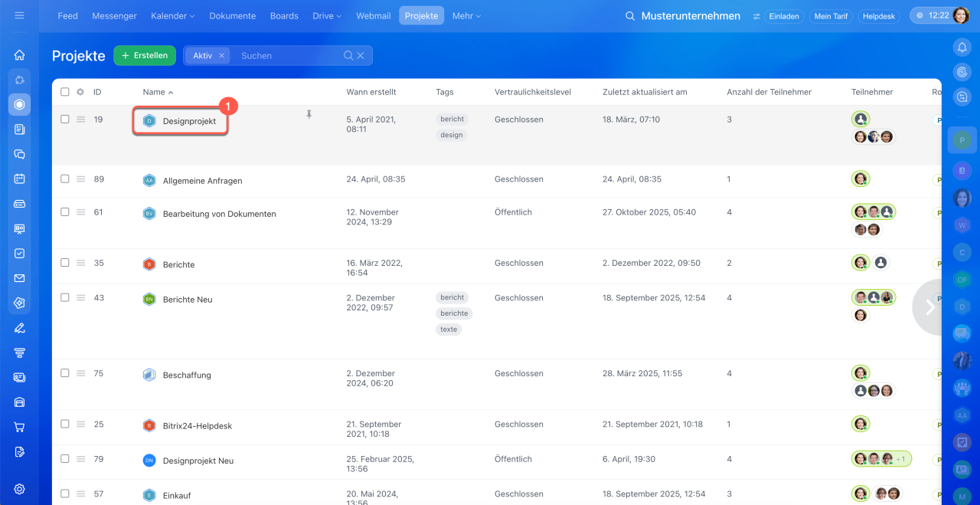Open the row menu for Allgemeine Anfragen
This screenshot has width=980, height=505.
click(80, 179)
